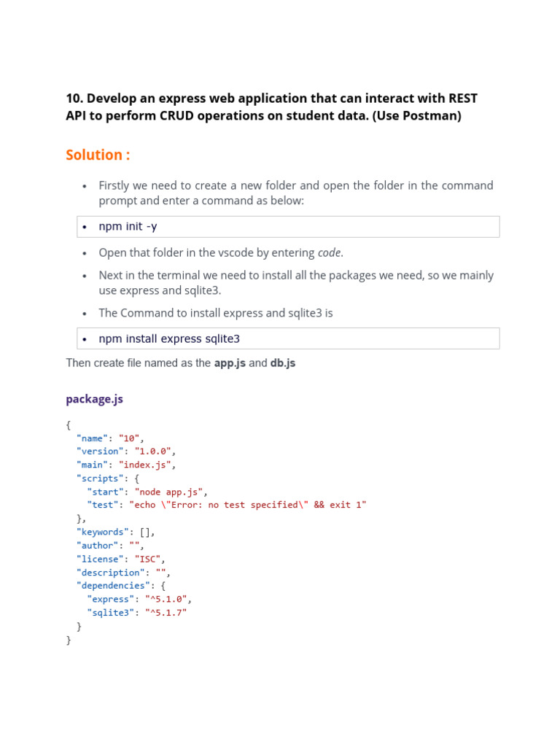
Task: Click the orange Solution heading
Action: [98, 155]
